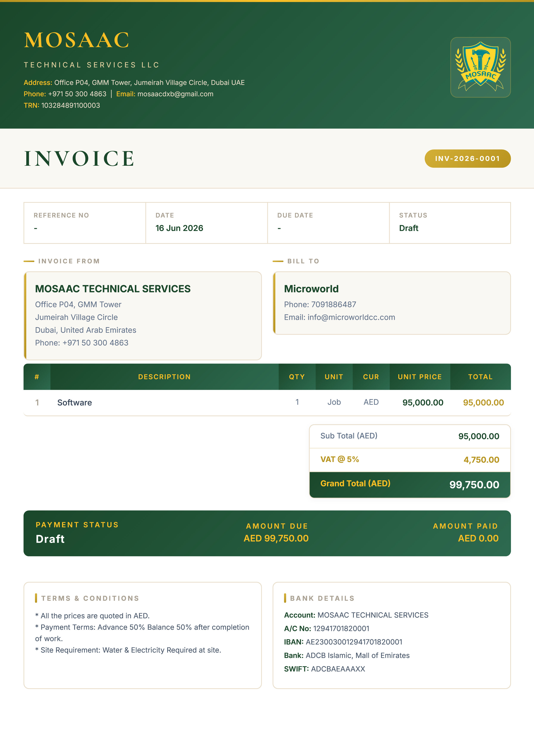Click the Software line item description
The image size is (534, 756).
(75, 403)
